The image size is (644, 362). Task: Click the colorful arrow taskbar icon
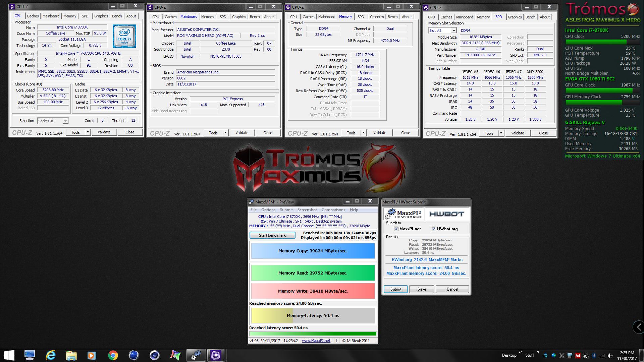175,355
